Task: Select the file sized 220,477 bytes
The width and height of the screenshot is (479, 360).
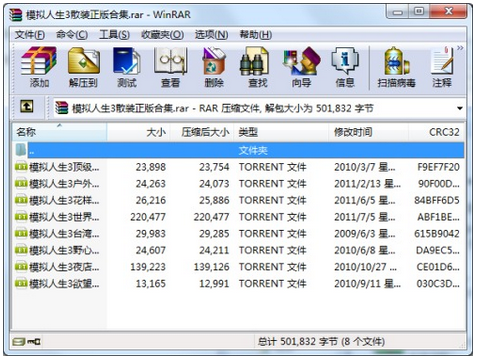Action: coord(239,217)
